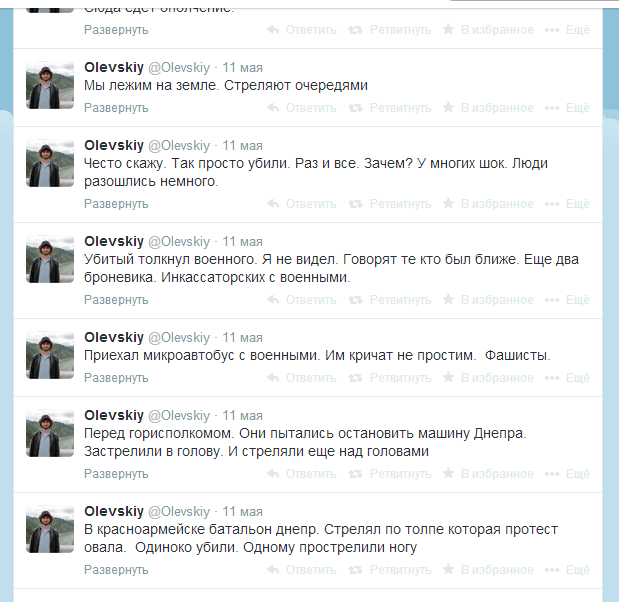Open Ещё menu on the topmost partial tweet
619x602 pixels.
coord(567,30)
